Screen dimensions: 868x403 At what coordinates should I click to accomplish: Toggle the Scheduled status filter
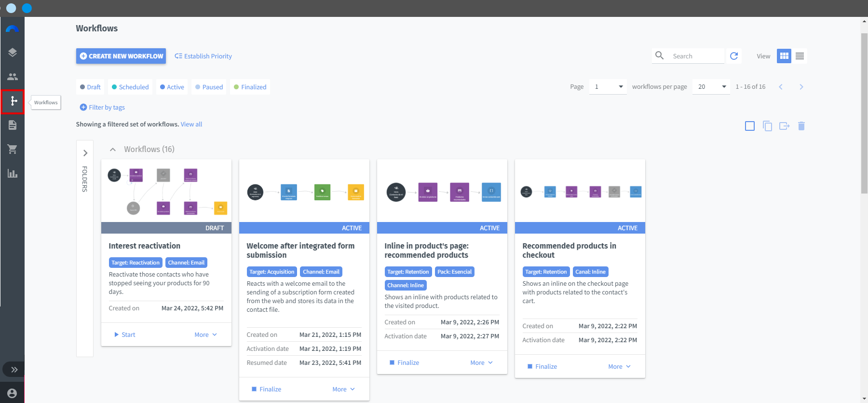pos(130,87)
